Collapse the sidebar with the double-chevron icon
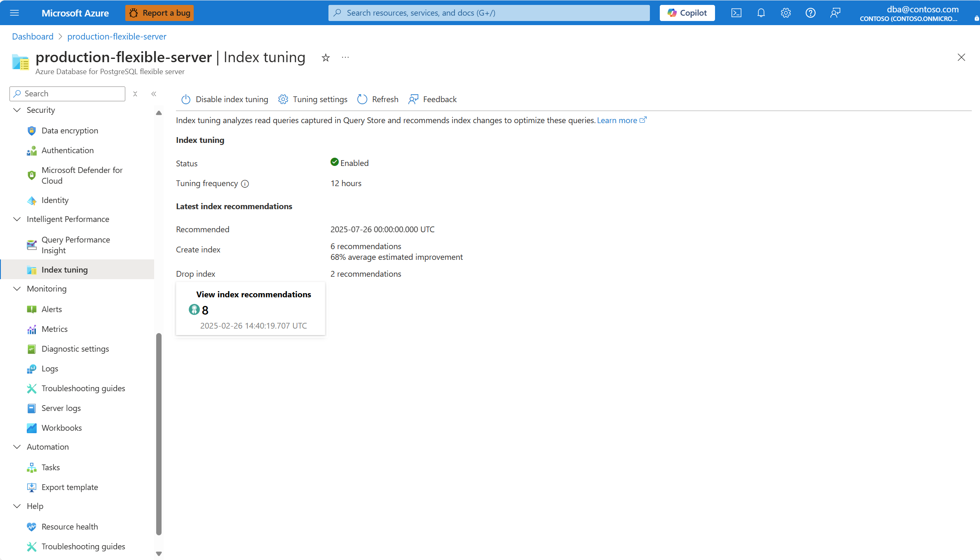The width and height of the screenshot is (980, 560). (154, 94)
